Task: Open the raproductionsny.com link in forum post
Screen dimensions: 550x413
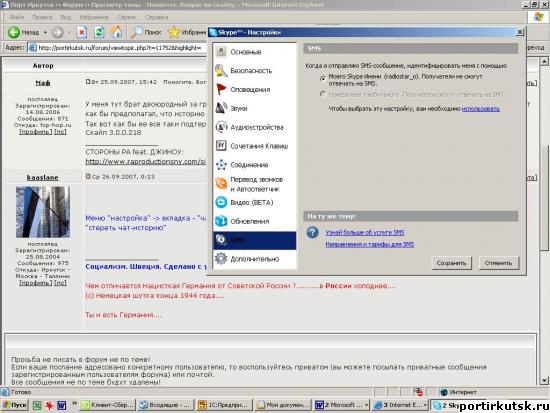Action: click(x=145, y=162)
